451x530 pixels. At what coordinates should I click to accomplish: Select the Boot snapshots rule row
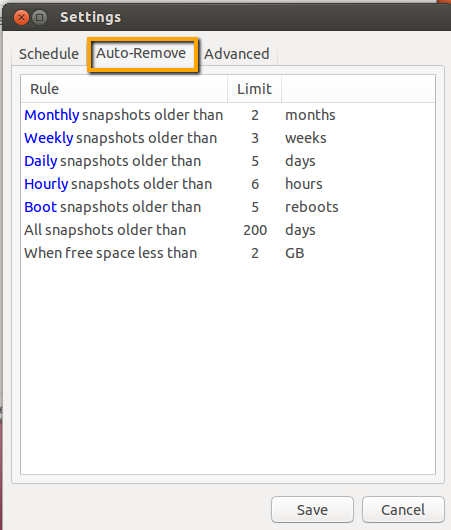tap(228, 207)
